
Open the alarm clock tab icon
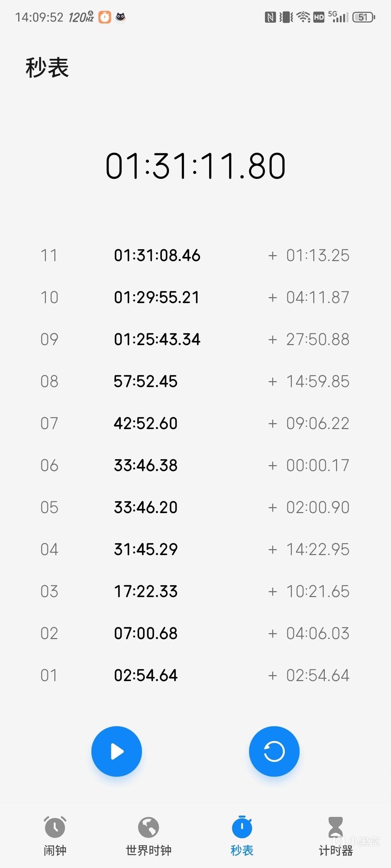pyautogui.click(x=55, y=827)
